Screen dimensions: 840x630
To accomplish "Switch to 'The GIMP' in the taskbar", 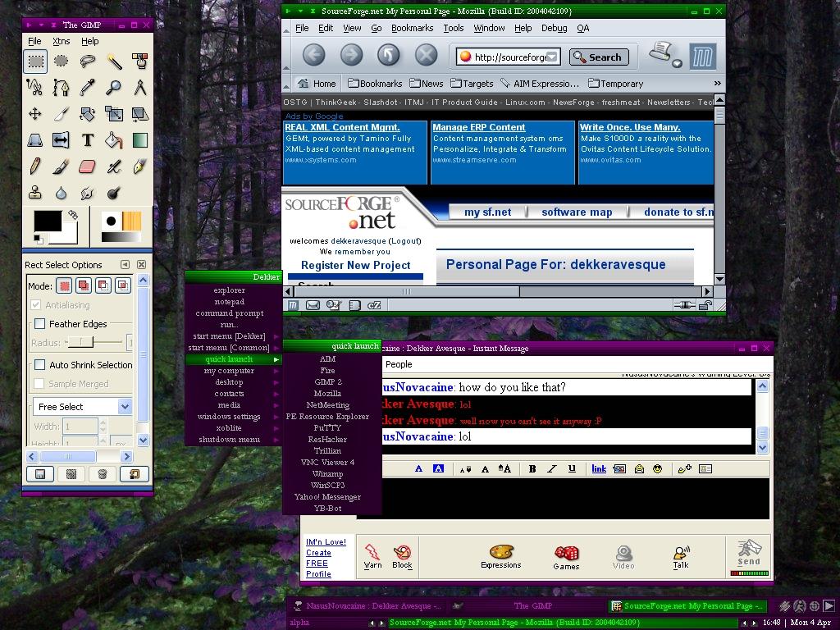I will coord(527,606).
